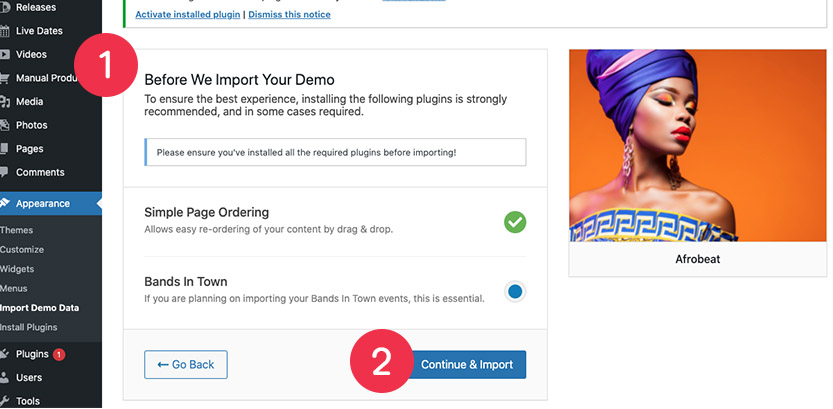Screen dimensions: 833x409
Task: Click the Manual Products cart icon
Action: pos(5,78)
